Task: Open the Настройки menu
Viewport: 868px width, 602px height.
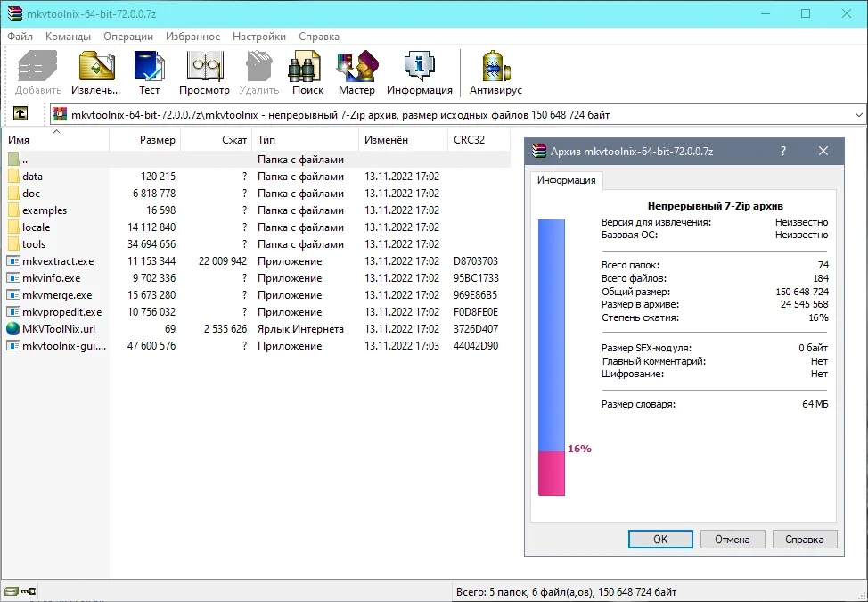Action: 259,37
